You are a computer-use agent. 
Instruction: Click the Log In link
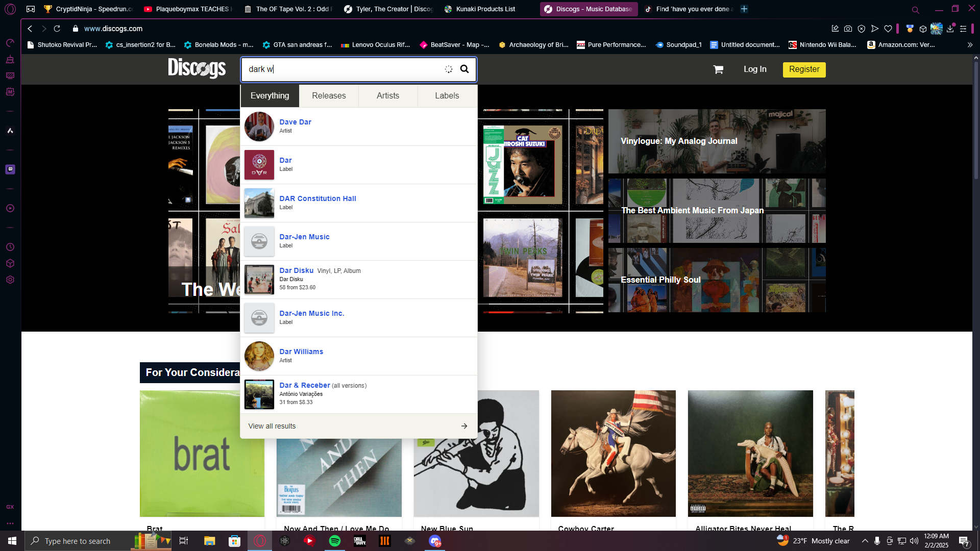755,69
